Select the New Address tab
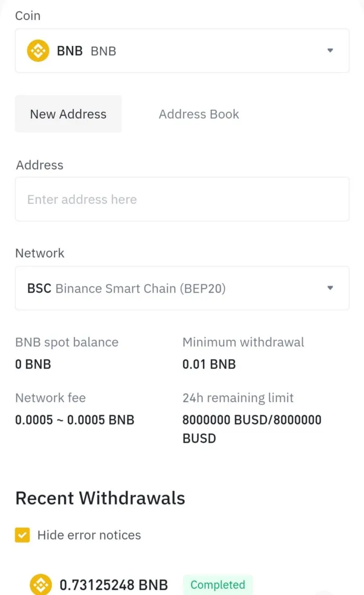 pos(68,114)
